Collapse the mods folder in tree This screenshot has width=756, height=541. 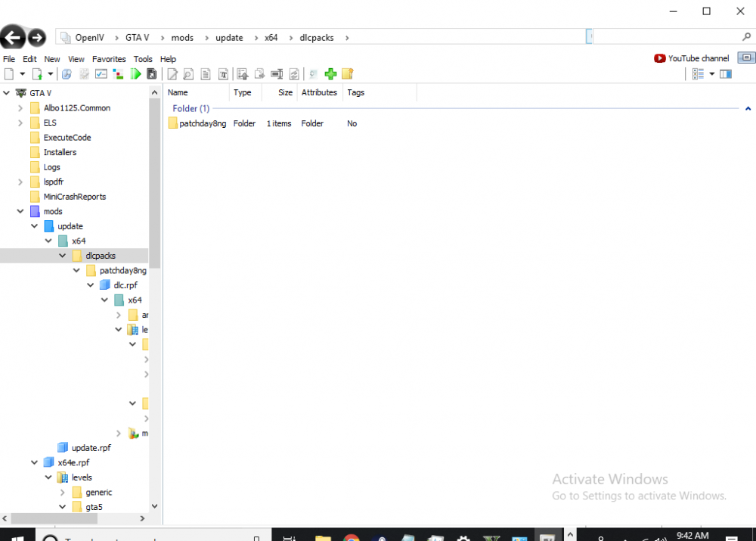point(20,212)
